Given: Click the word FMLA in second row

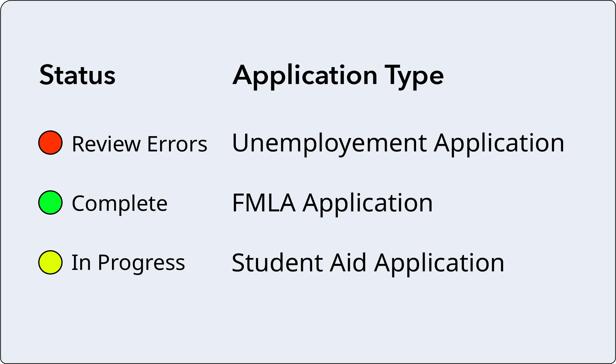Looking at the screenshot, I should click(263, 203).
